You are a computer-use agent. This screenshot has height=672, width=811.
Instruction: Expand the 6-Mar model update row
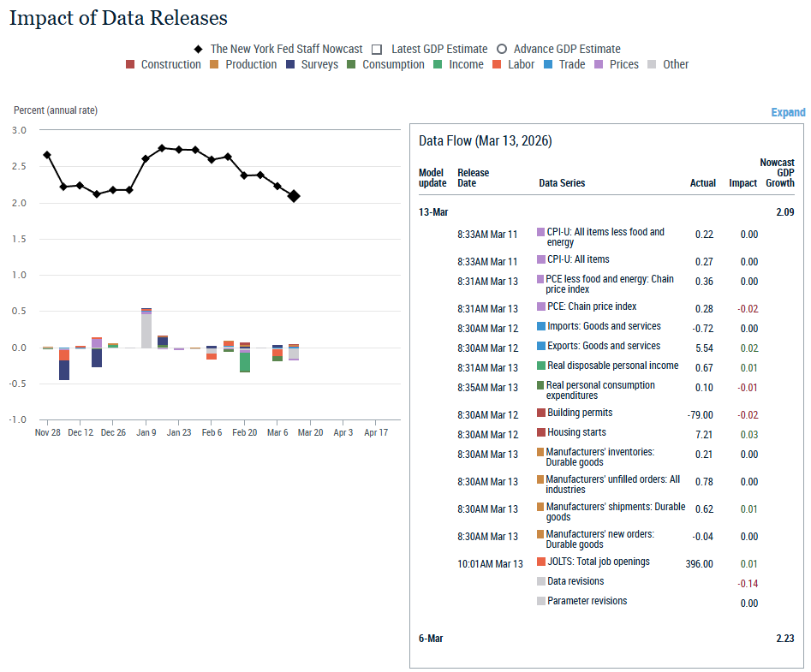point(431,639)
